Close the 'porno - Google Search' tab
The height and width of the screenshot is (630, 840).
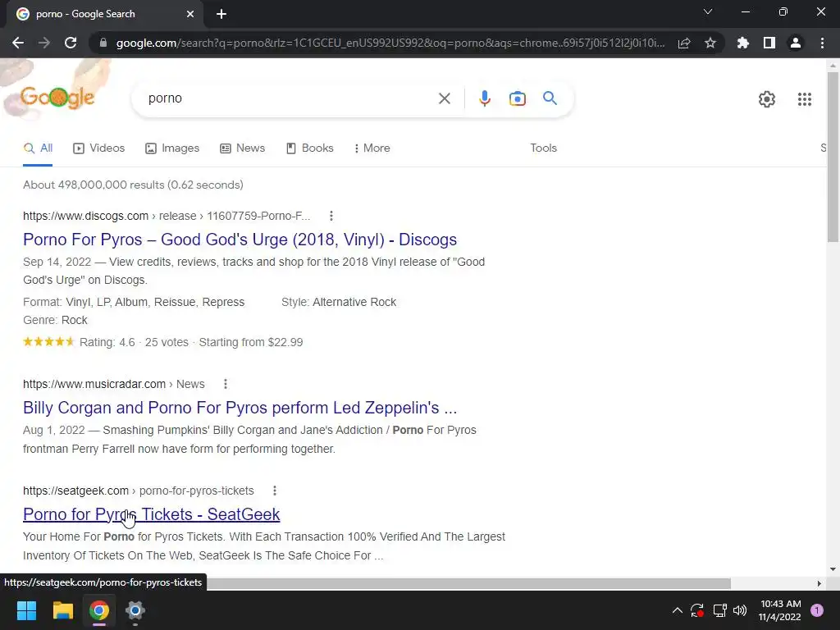coord(190,14)
